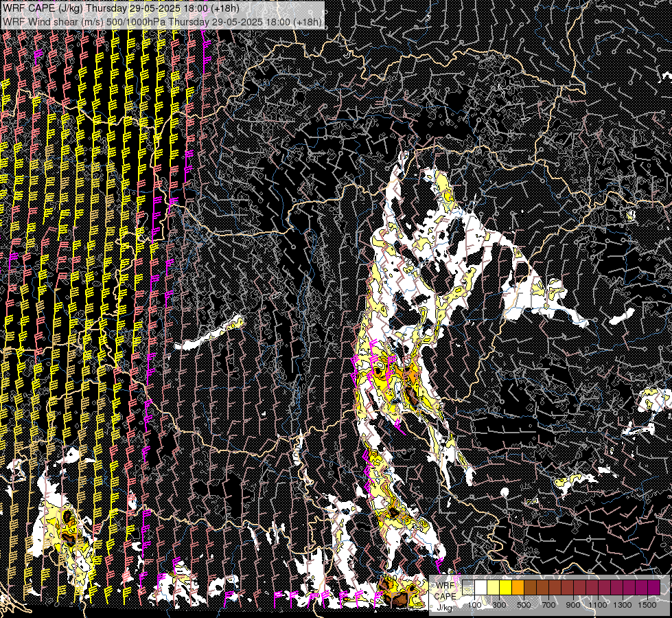672x618 pixels.
Task: Click the bright yellow 300 J/kg swatch
Action: tap(506, 587)
